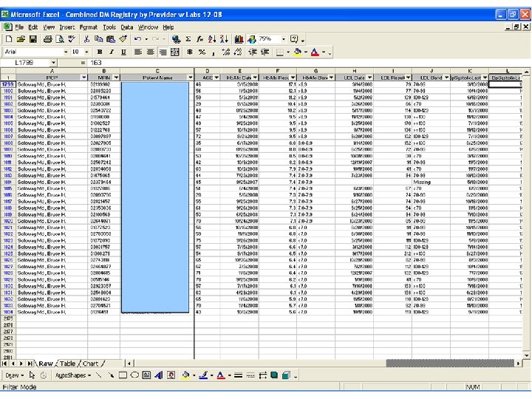Jump to last sheet with tab scroll button

coord(30,364)
